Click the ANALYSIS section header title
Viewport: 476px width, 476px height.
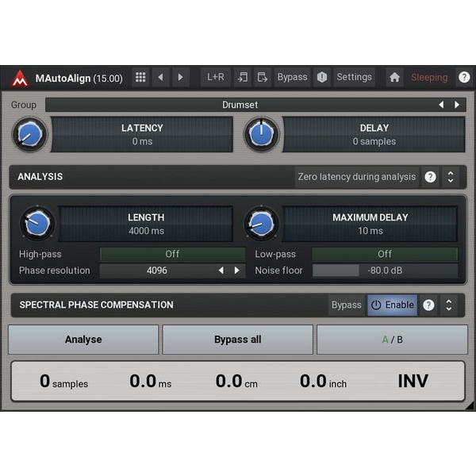pos(40,177)
